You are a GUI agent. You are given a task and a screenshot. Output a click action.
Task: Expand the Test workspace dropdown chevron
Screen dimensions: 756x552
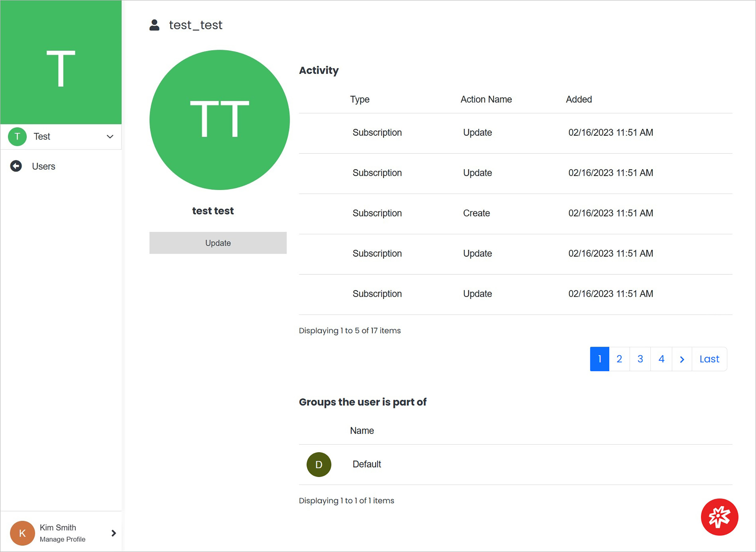coord(110,137)
